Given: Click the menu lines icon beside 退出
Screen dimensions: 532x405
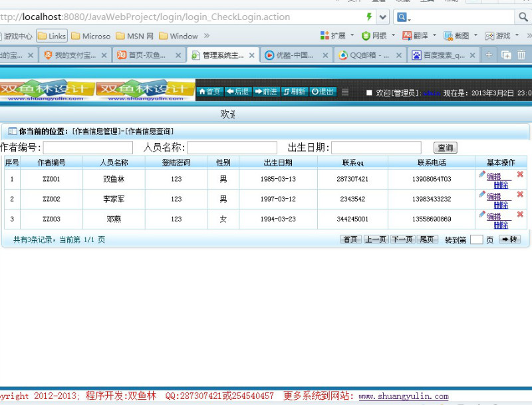Looking at the screenshot, I should (345, 92).
